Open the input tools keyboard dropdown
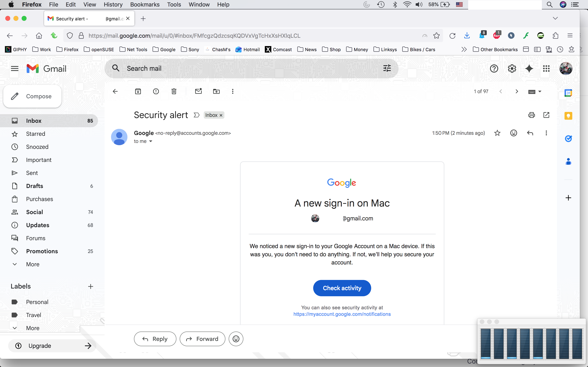 pyautogui.click(x=540, y=92)
